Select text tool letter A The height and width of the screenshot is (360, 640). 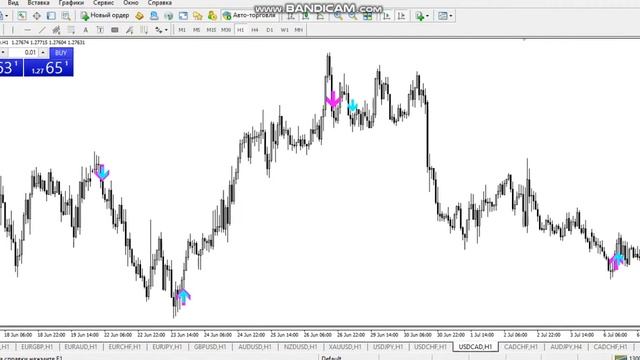pyautogui.click(x=85, y=30)
